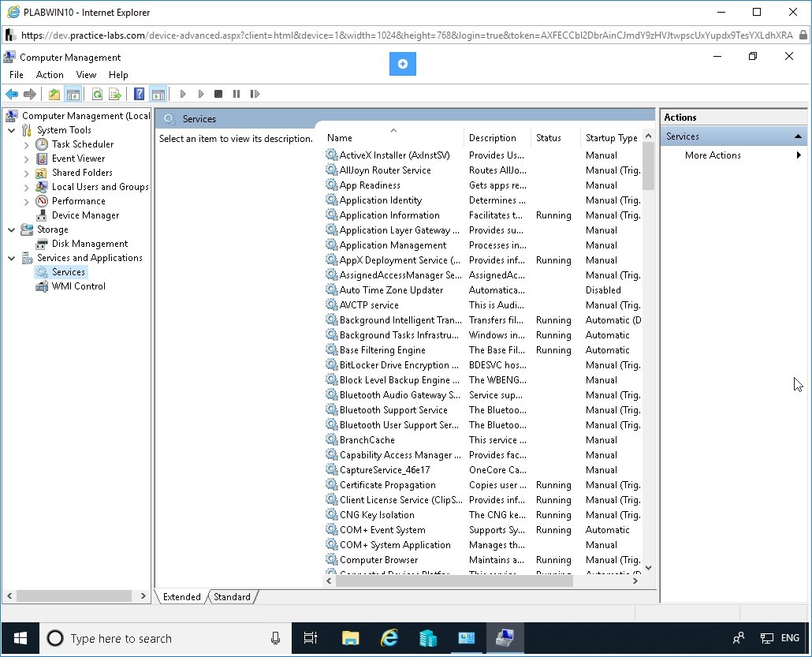Select Services in the console tree

coord(68,272)
